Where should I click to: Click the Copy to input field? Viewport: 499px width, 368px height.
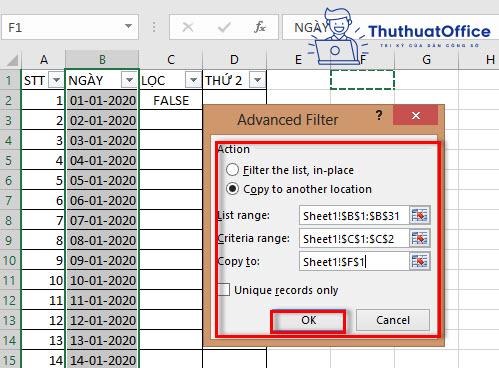354,261
